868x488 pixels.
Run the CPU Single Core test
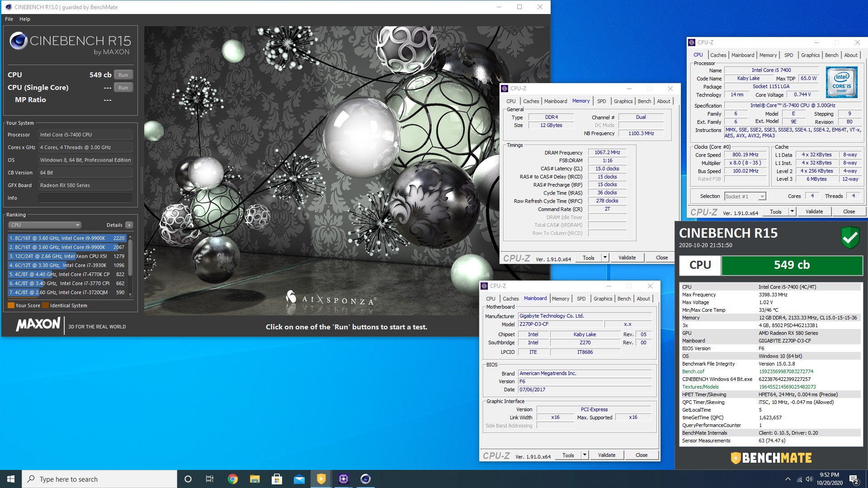[x=123, y=88]
